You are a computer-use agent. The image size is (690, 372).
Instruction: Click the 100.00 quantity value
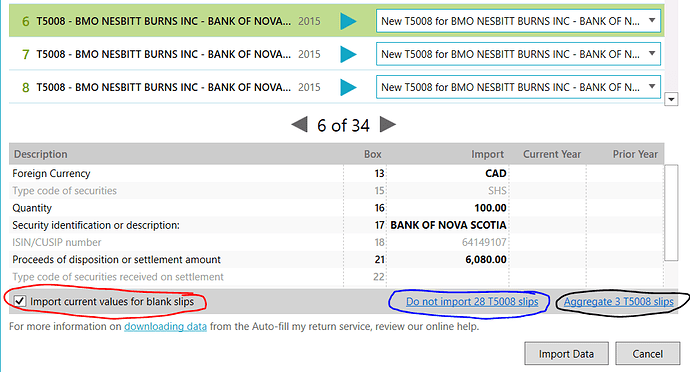pos(490,208)
